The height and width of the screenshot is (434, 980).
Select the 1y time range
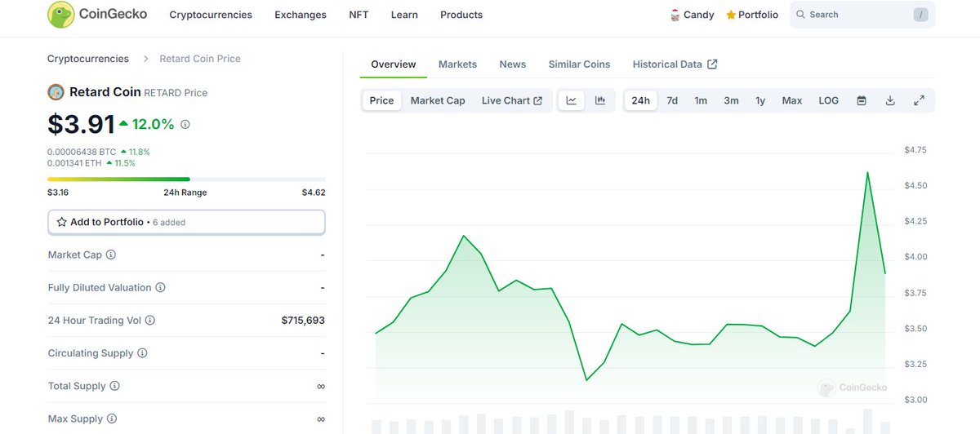760,100
